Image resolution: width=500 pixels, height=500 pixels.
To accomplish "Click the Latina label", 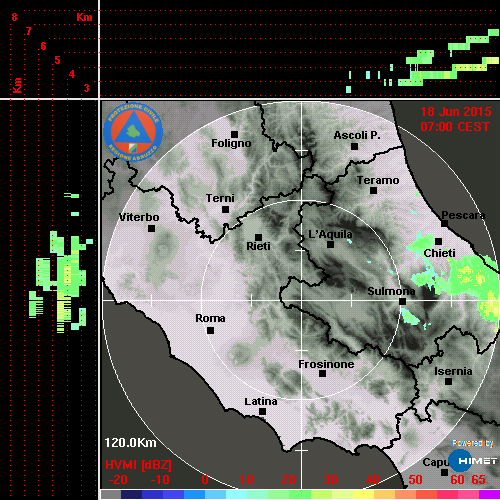I will coord(261,401).
